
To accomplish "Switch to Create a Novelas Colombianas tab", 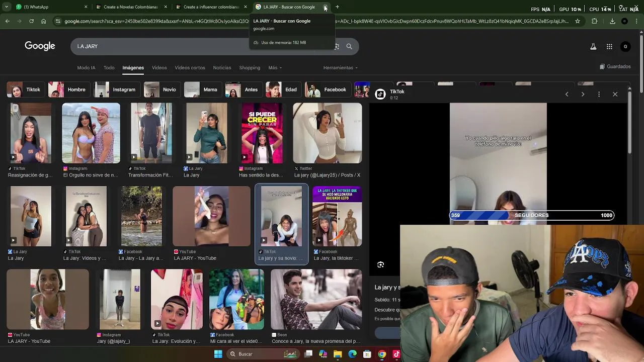I will click(131, 7).
